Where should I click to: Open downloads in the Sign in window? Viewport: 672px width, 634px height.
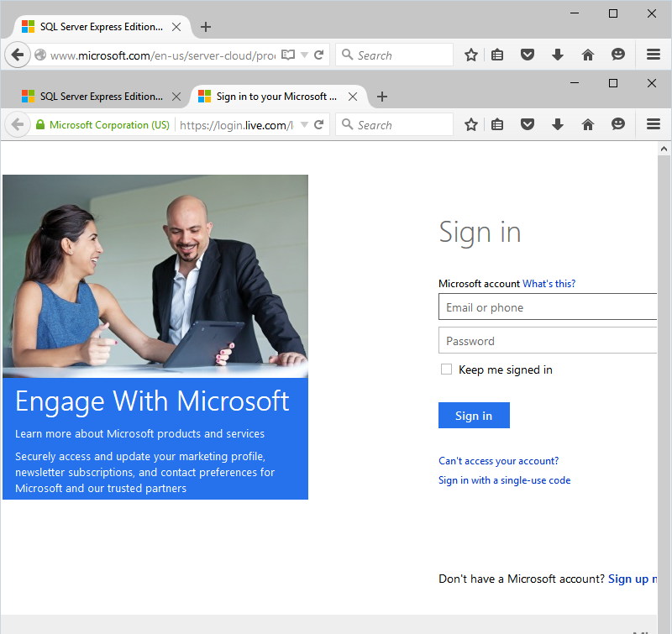pos(558,124)
